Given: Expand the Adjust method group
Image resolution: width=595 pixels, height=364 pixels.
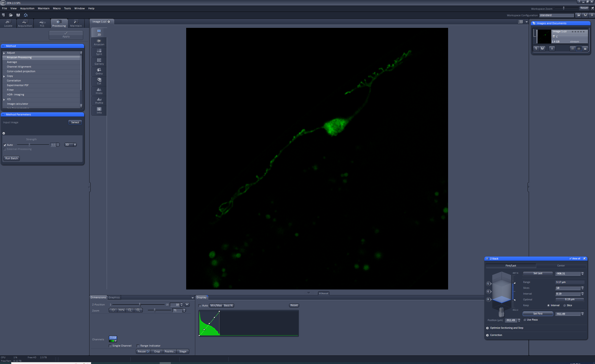Looking at the screenshot, I should pos(4,53).
